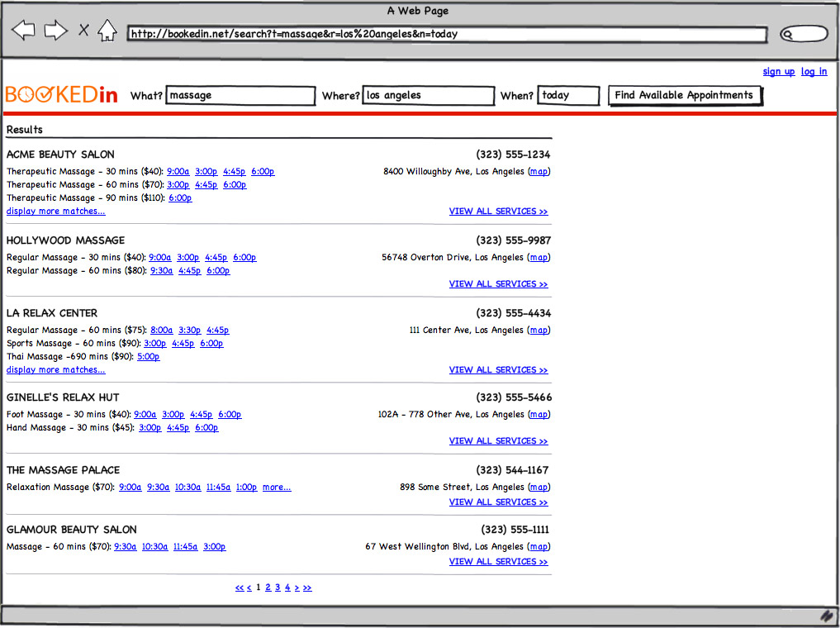840x628 pixels.
Task: Open the log in link
Action: pyautogui.click(x=814, y=71)
